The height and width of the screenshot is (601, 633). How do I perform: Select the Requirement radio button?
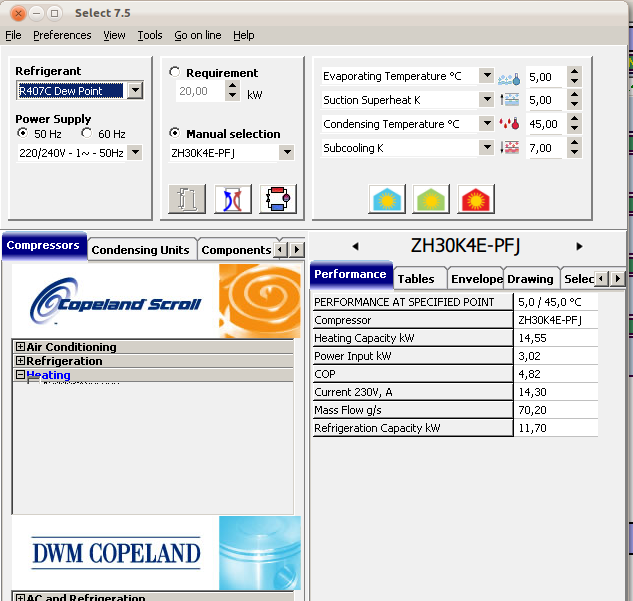pos(176,73)
